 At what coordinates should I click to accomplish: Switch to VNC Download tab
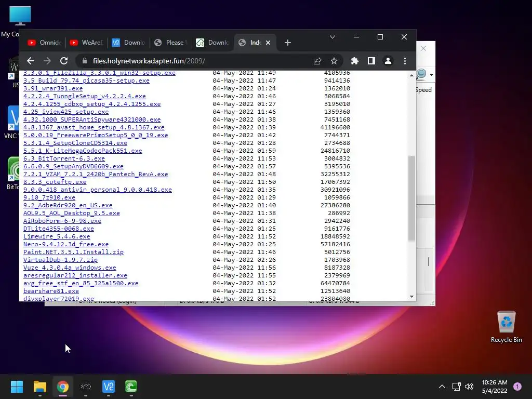tap(128, 43)
